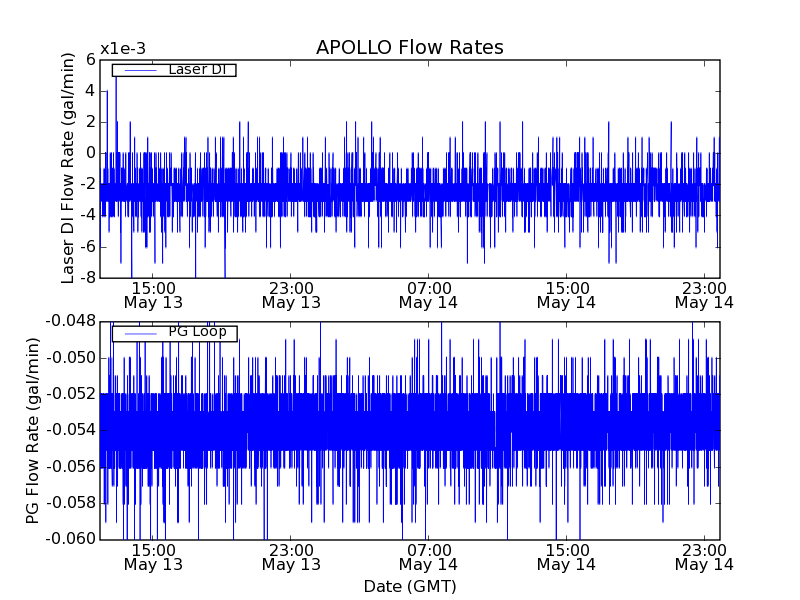Image resolution: width=800 pixels, height=600 pixels.
Task: Select the "-0.048" y-axis tick label
Action: (71, 321)
